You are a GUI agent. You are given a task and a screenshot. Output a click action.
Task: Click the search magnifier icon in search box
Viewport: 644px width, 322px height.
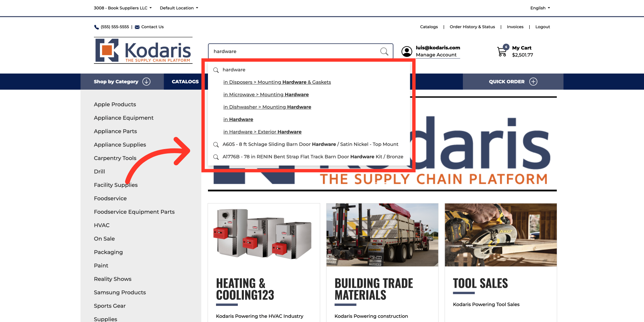tap(384, 51)
